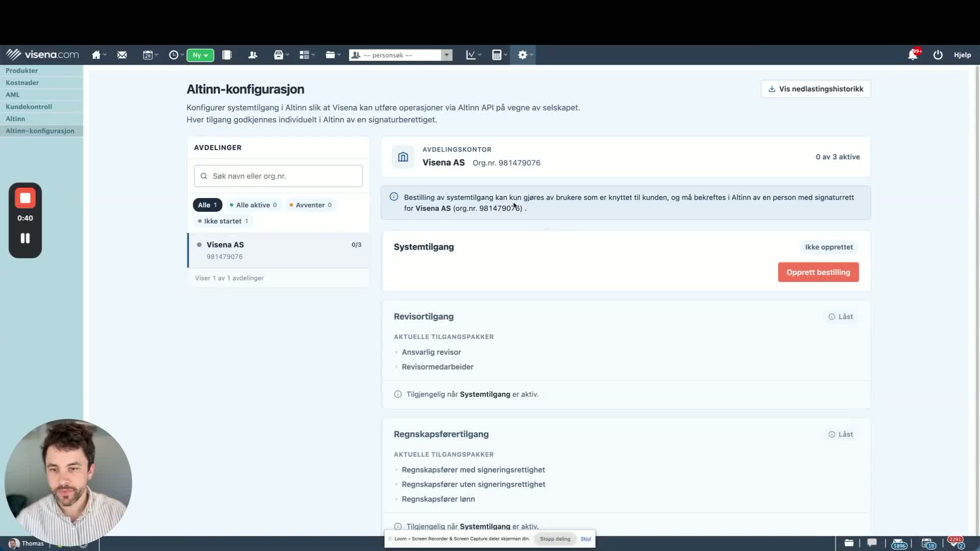Open the list layout icon
Viewport: 980px width, 551px height.
[x=305, y=55]
